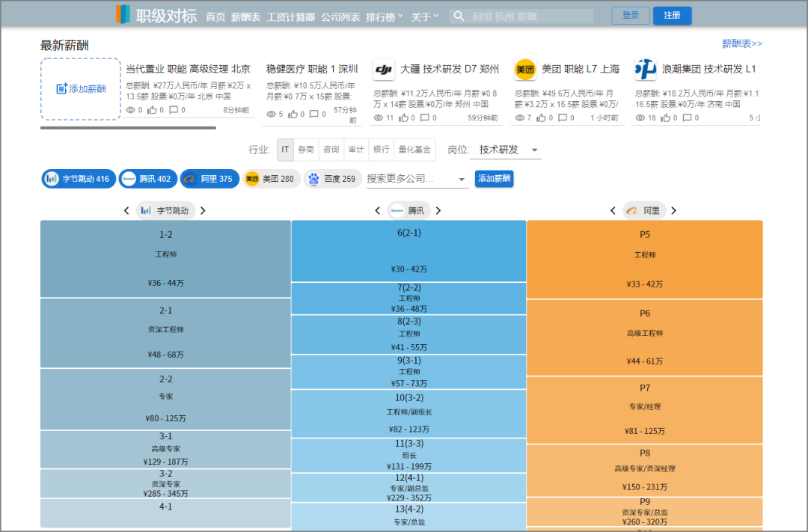The image size is (808, 532).
Task: Expand the 排行榜 menu
Action: pos(385,17)
